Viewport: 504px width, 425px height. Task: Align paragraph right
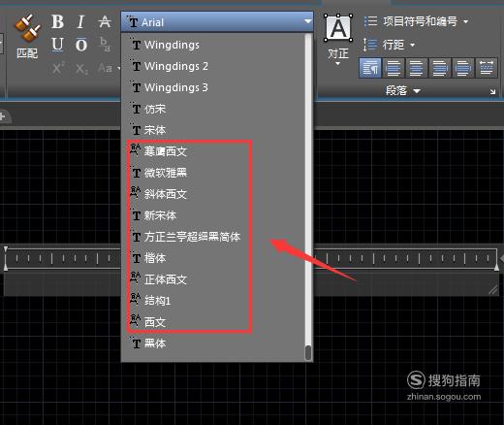[440, 68]
